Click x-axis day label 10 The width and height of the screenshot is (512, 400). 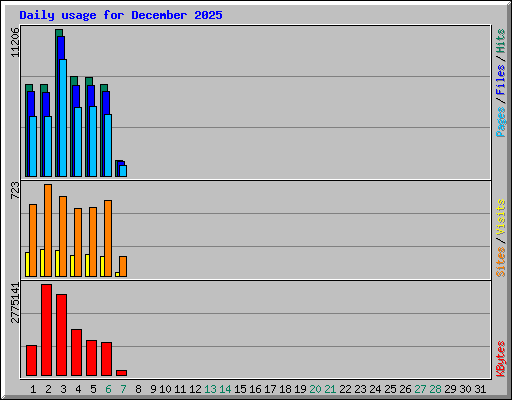(x=165, y=389)
